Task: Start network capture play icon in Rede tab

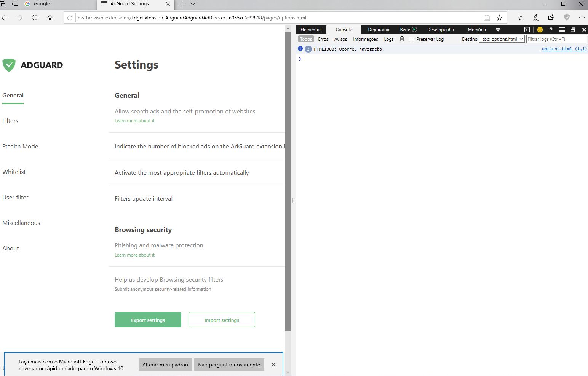Action: pos(414,29)
